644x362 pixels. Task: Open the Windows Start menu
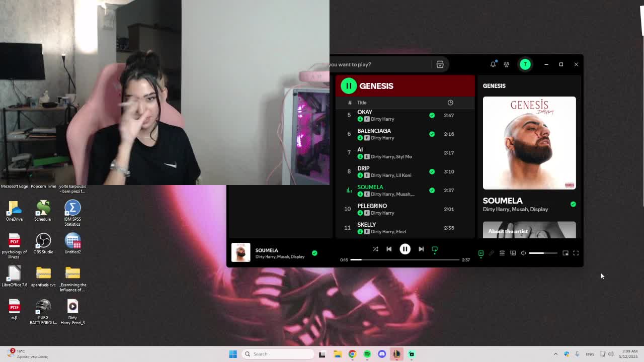coord(233,354)
